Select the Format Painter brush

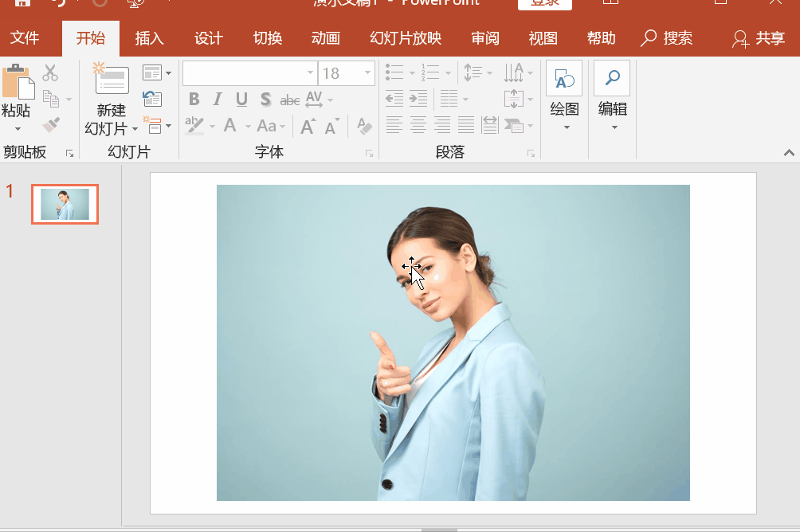[50, 125]
